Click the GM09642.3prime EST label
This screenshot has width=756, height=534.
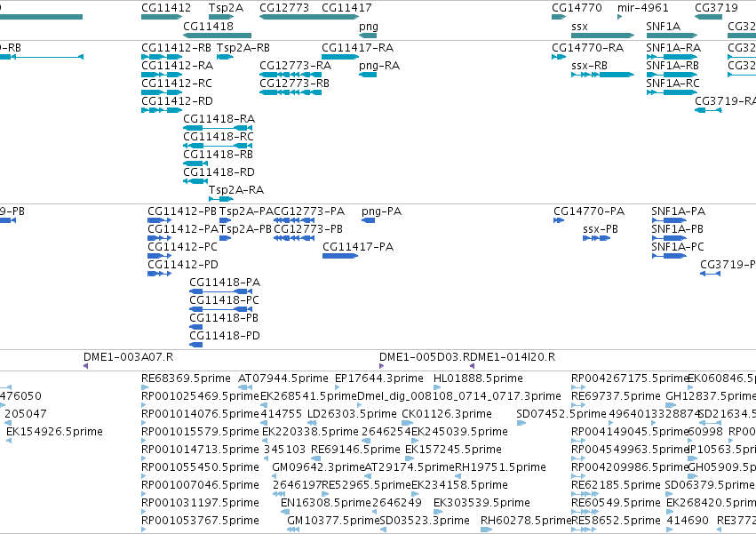(318, 468)
